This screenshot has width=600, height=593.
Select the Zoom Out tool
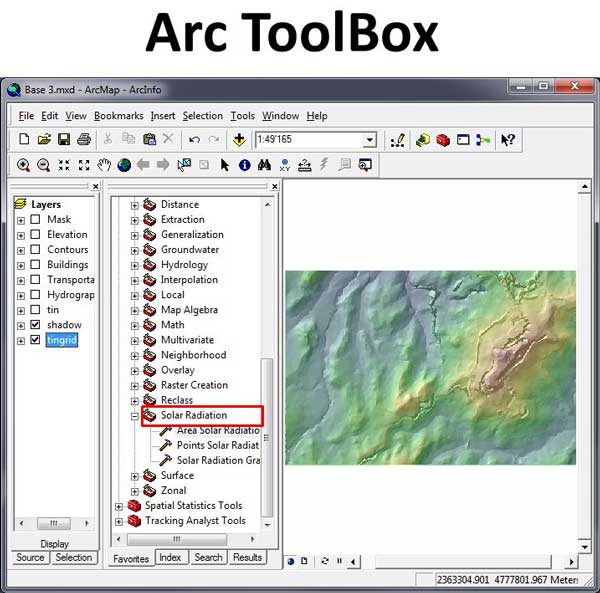coord(43,165)
